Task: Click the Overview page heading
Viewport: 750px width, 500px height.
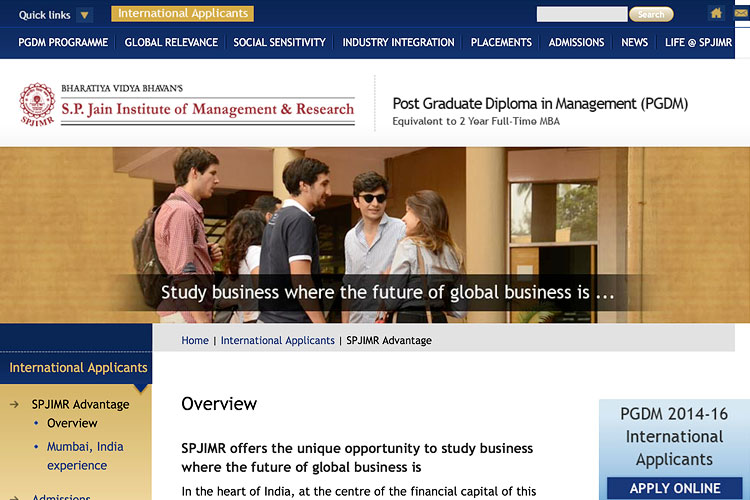Action: pyautogui.click(x=219, y=404)
